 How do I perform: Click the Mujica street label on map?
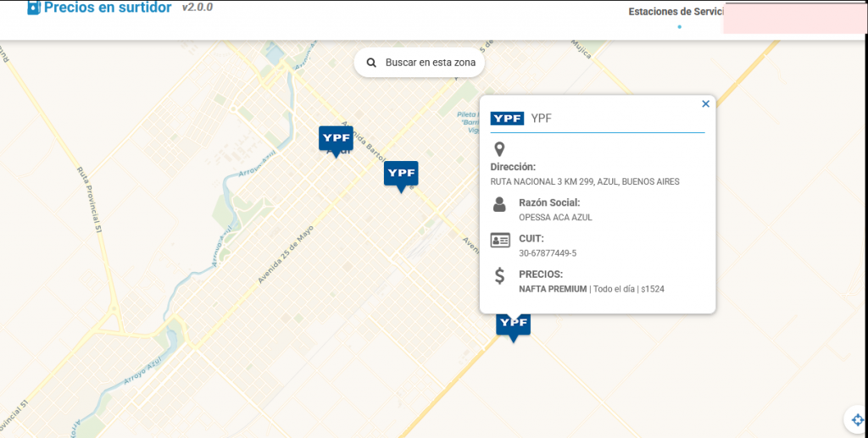coord(581,49)
